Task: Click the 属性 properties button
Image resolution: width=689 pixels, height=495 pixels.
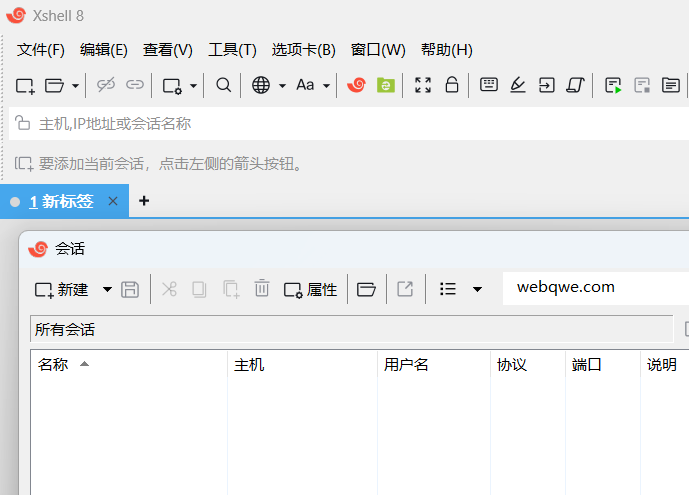Action: click(310, 290)
